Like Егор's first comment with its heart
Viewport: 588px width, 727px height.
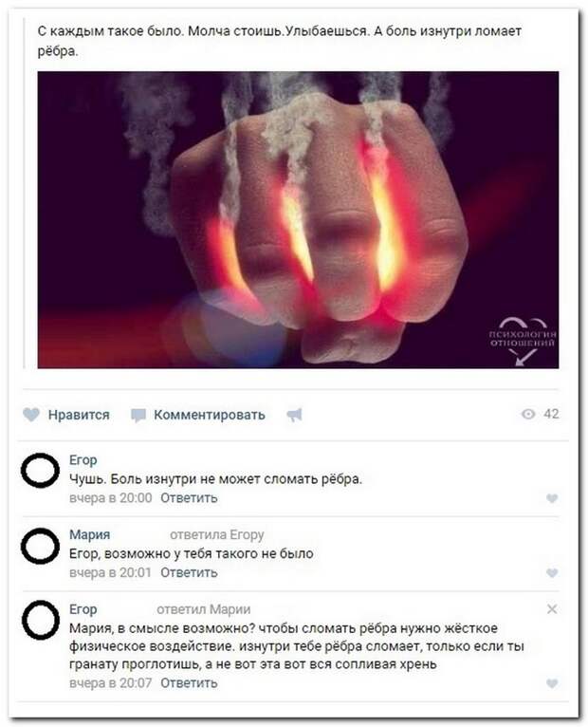point(552,498)
